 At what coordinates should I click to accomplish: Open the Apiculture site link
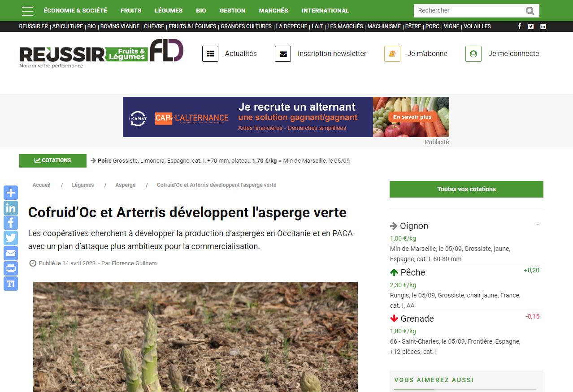point(68,26)
